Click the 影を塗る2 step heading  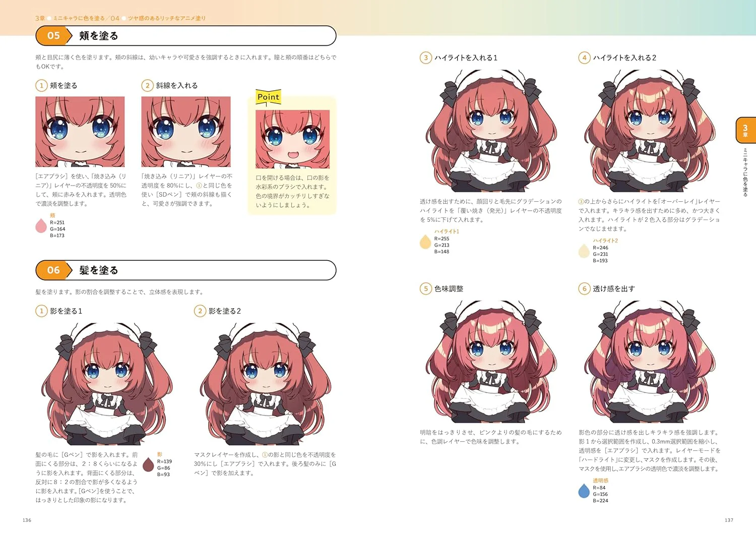(x=224, y=311)
